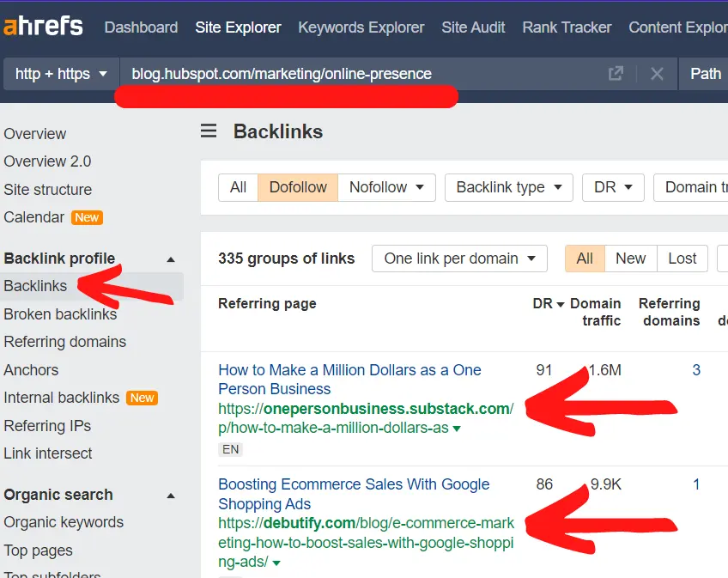Clear the URL with the X icon
This screenshot has width=728, height=578.
coord(657,73)
